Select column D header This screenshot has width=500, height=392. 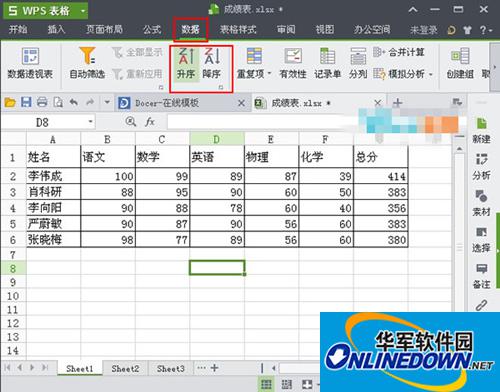(x=217, y=139)
